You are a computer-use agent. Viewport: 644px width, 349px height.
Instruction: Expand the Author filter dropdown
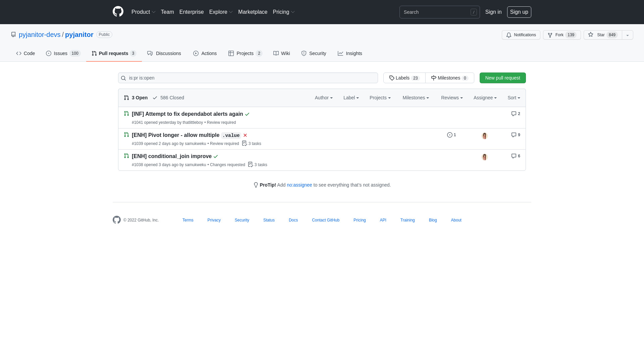point(323,98)
